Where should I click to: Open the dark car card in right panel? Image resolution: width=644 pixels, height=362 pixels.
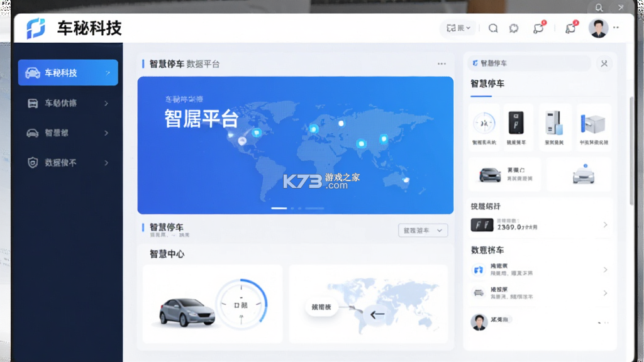504,174
